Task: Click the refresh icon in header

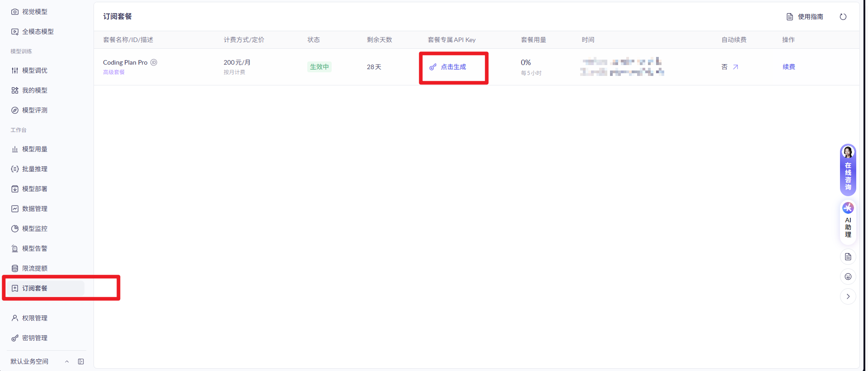Action: pos(843,17)
